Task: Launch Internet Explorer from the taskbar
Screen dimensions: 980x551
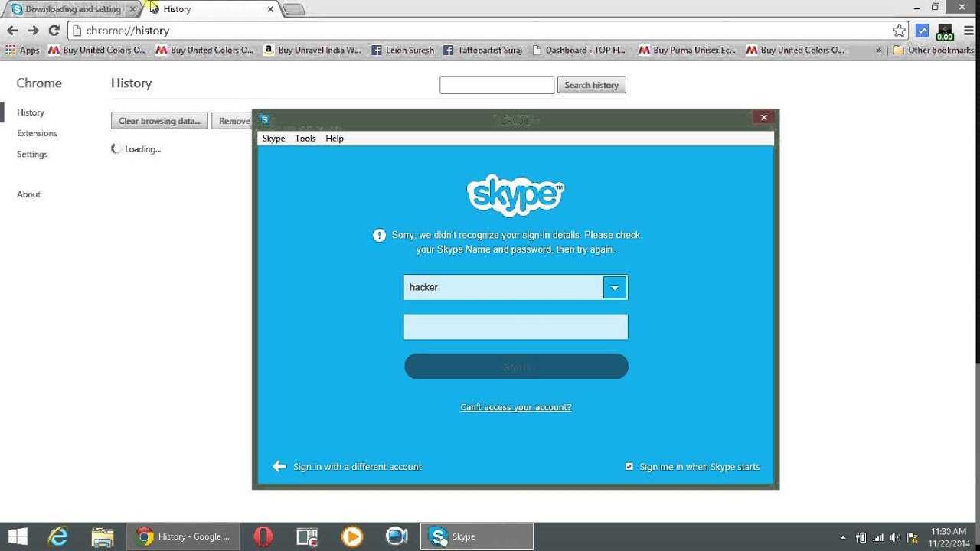Action: pos(58,536)
